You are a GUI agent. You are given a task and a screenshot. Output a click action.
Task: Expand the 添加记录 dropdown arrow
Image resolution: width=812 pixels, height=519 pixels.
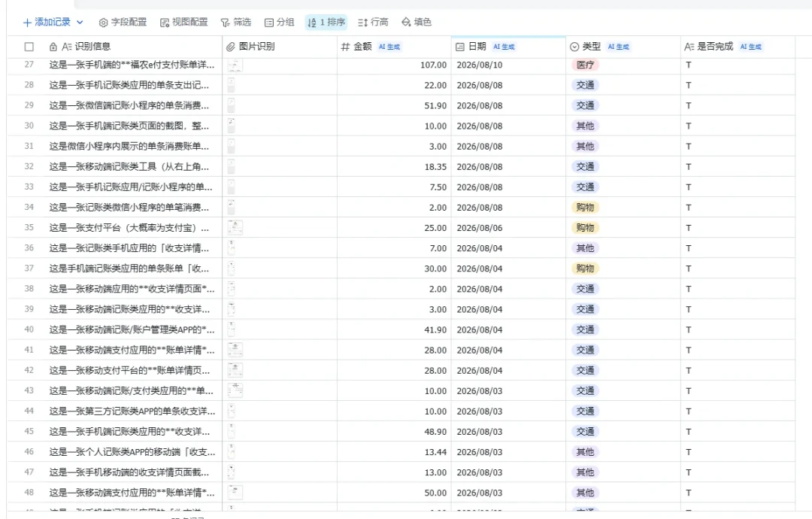click(80, 23)
